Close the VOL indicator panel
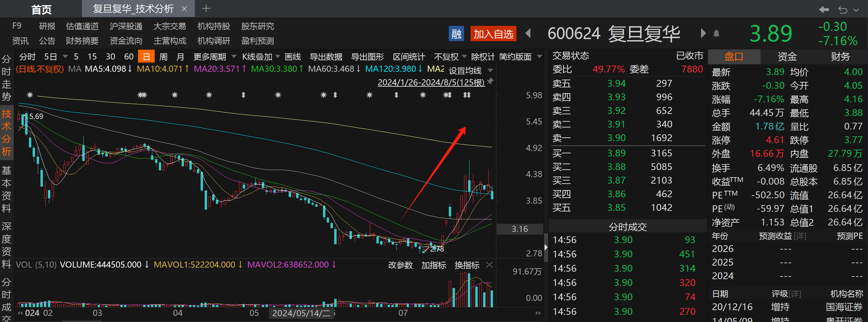868x322 pixels. tap(489, 265)
